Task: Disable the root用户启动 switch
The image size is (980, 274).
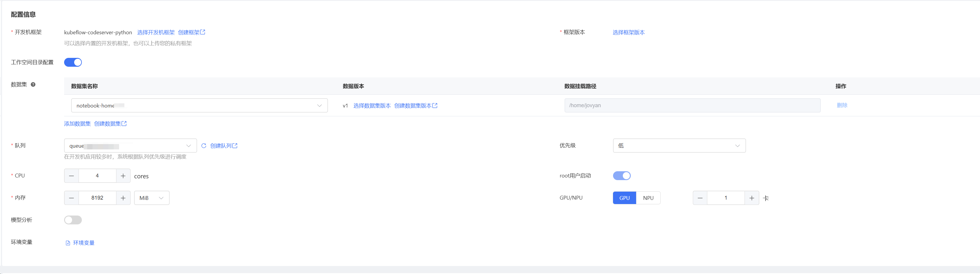Action: [622, 176]
